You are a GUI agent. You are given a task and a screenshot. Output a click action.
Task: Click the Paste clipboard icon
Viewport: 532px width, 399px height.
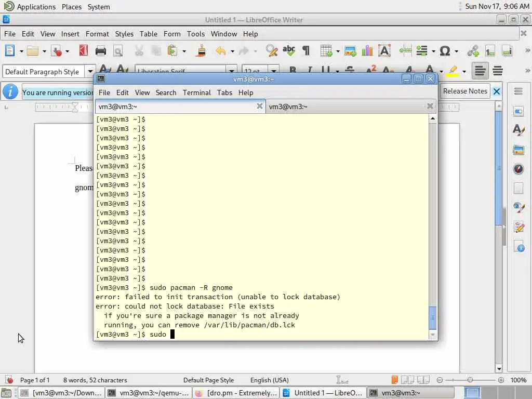click(x=172, y=51)
